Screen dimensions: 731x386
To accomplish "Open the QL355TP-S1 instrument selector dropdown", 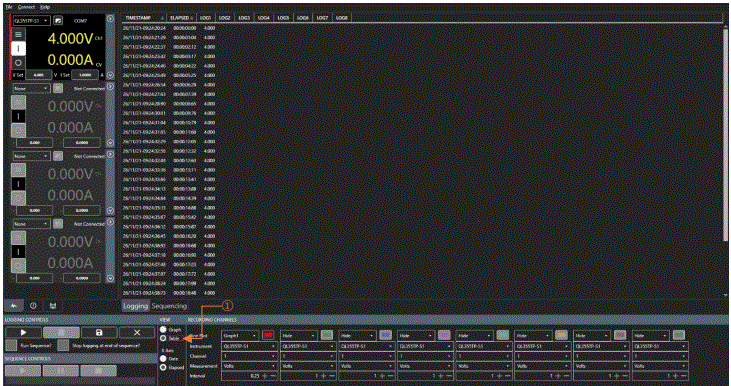I will click(x=31, y=21).
